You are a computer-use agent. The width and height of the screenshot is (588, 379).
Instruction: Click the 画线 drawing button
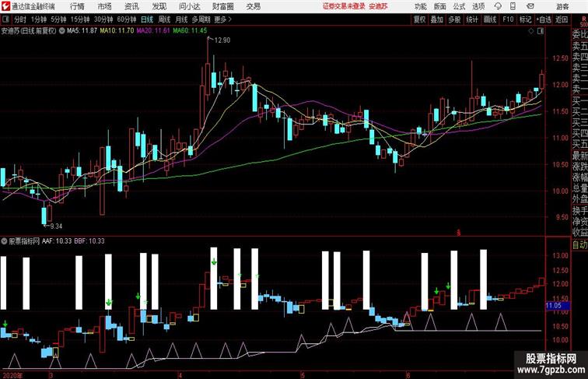[x=490, y=19]
